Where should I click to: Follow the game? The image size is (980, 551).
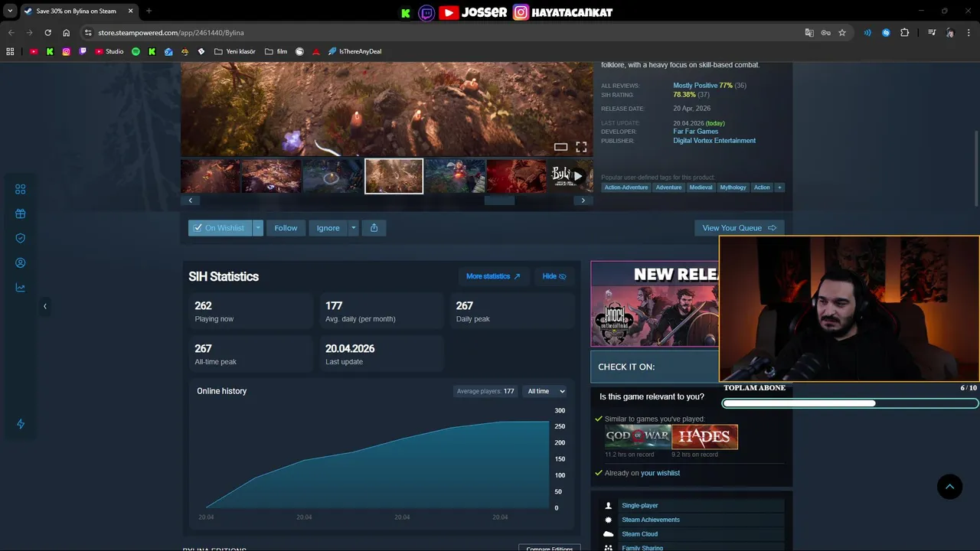(286, 227)
